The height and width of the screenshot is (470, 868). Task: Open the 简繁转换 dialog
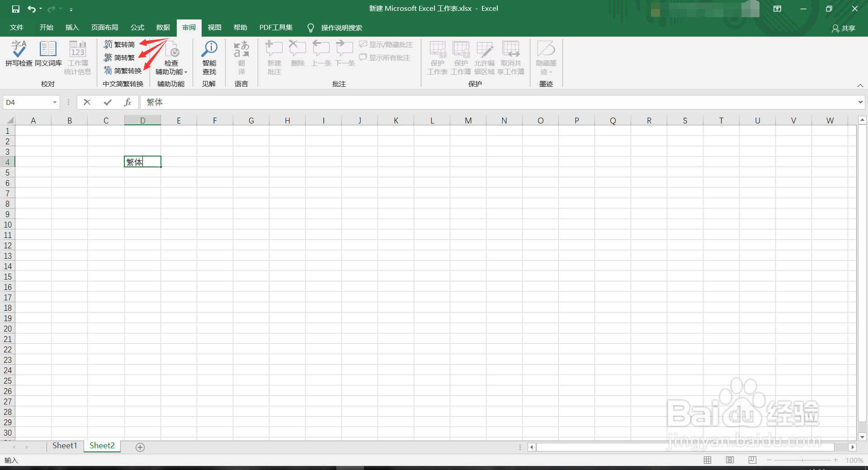click(x=123, y=71)
